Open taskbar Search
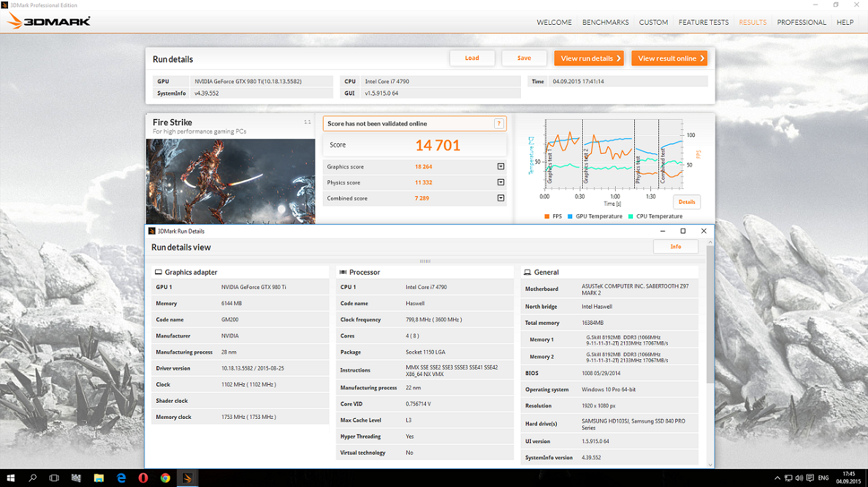This screenshot has height=487, width=868. tap(33, 478)
